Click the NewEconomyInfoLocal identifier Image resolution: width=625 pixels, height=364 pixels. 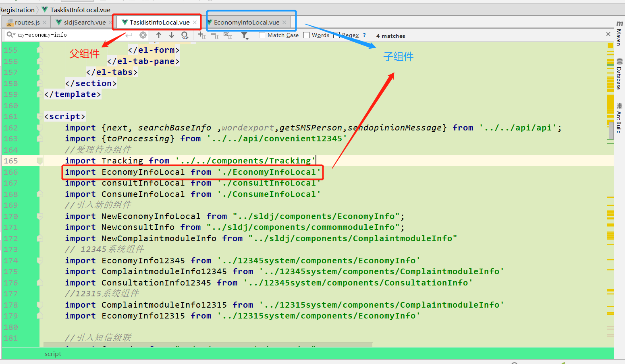pyautogui.click(x=151, y=216)
